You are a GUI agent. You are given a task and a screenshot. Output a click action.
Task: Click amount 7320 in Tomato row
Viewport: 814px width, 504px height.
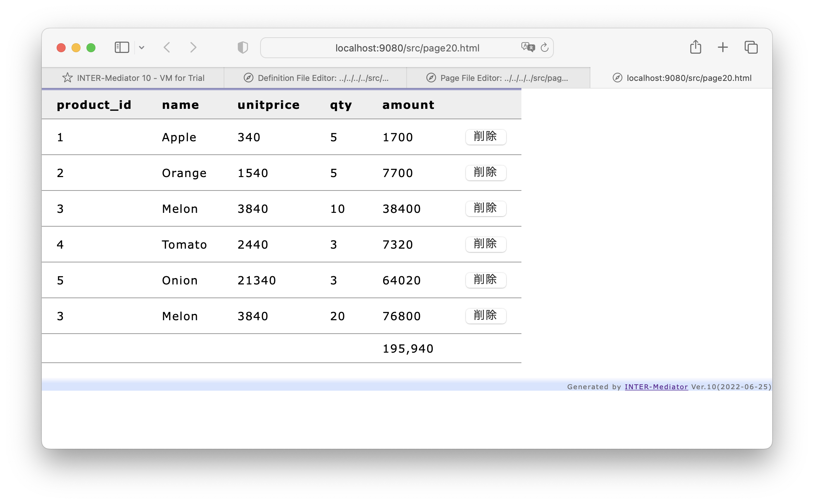coord(398,245)
